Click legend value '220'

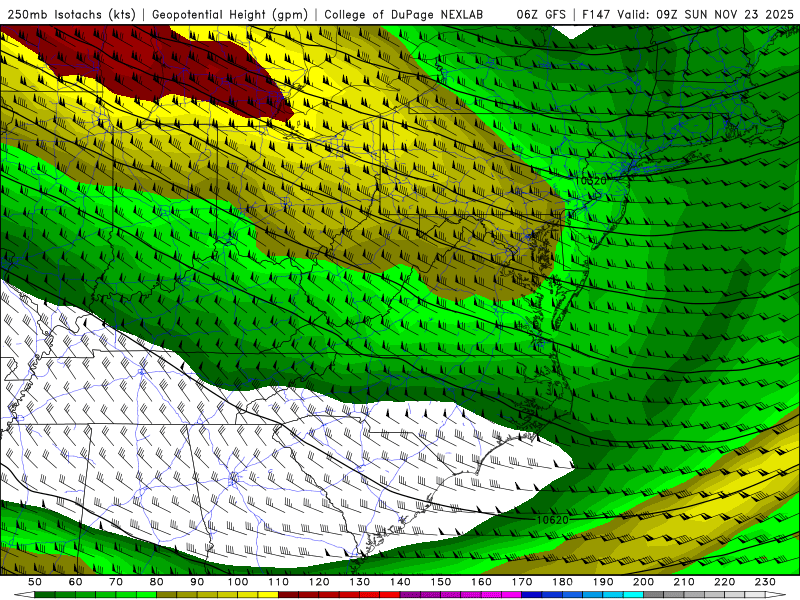point(724,582)
